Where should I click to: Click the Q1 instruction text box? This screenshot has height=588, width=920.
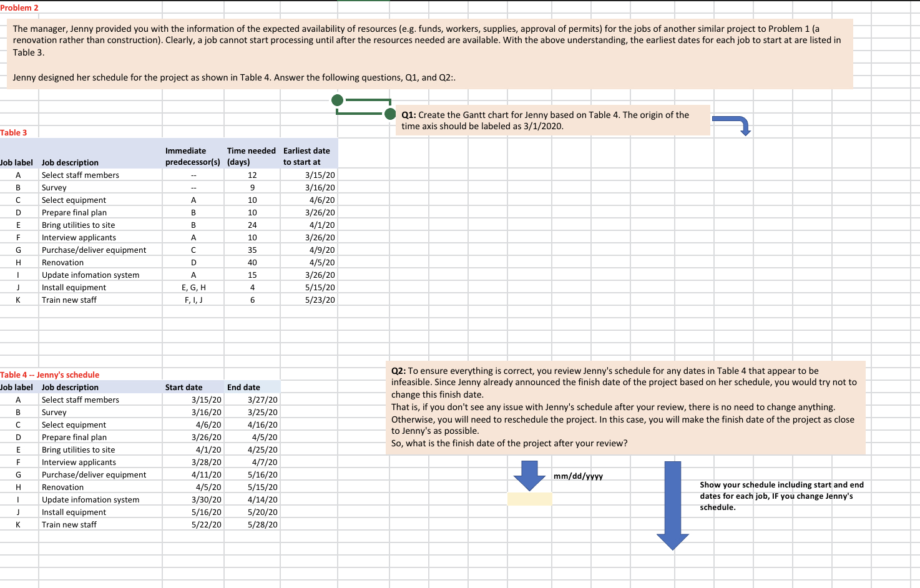552,120
